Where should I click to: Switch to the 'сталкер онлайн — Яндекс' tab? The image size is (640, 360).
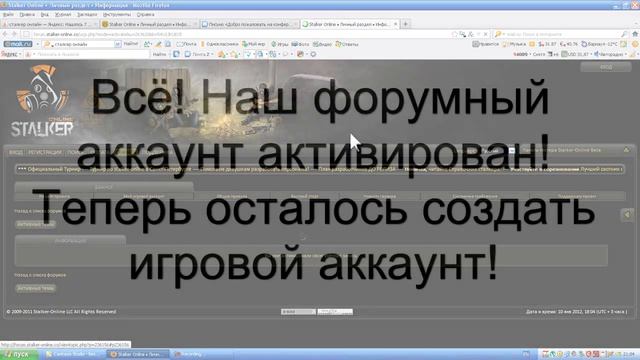(49, 24)
